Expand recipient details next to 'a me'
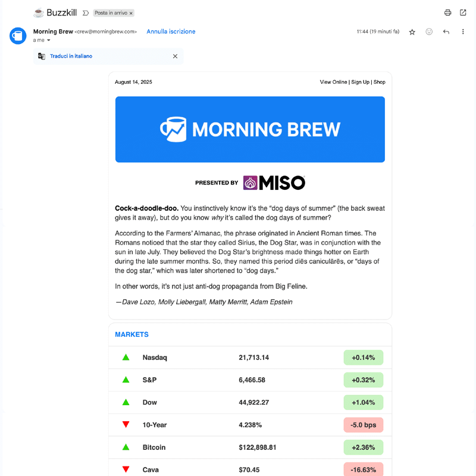476x476 pixels. [49, 40]
